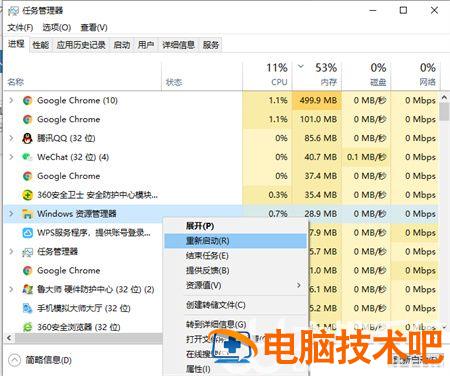Screen dimensions: 450x376
Task: Sort processes by the 磁盘 column
Action: click(x=366, y=76)
